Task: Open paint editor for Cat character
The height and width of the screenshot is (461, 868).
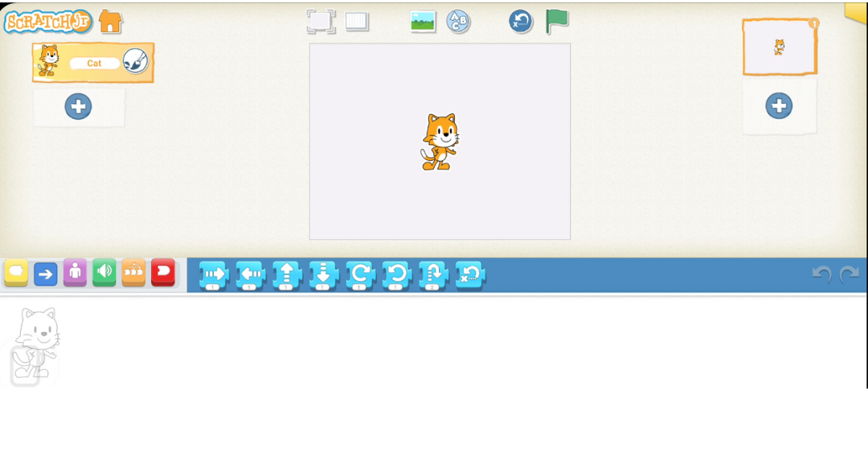Action: tap(135, 62)
